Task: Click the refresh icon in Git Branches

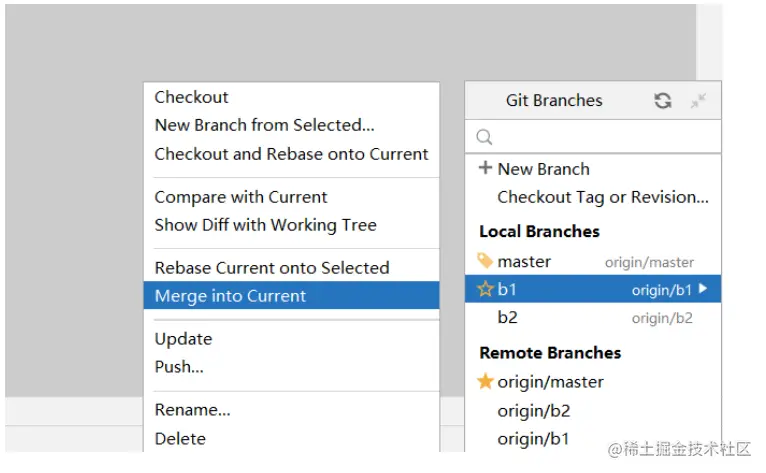Action: click(662, 100)
